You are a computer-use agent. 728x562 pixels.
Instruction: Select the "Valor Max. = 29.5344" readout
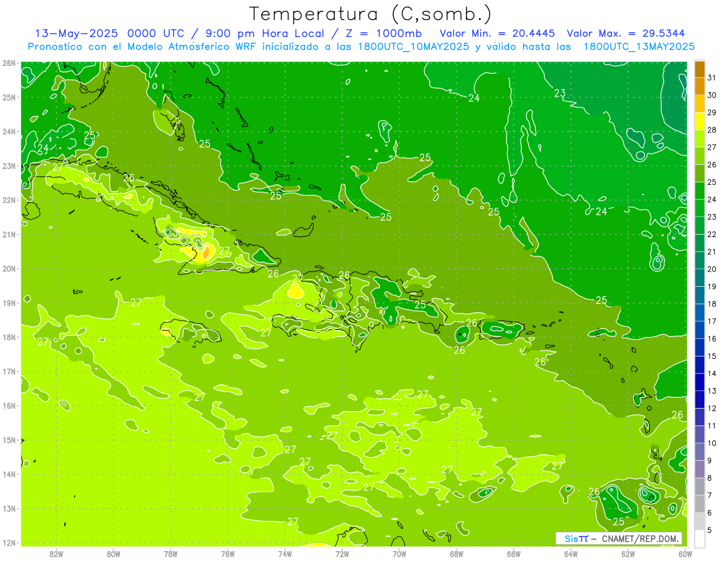click(626, 33)
